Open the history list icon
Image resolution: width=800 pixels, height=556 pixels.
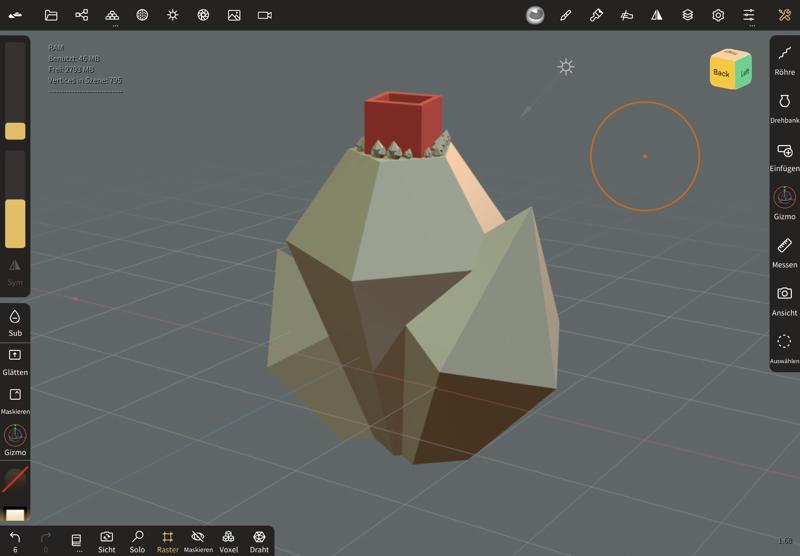point(76,541)
